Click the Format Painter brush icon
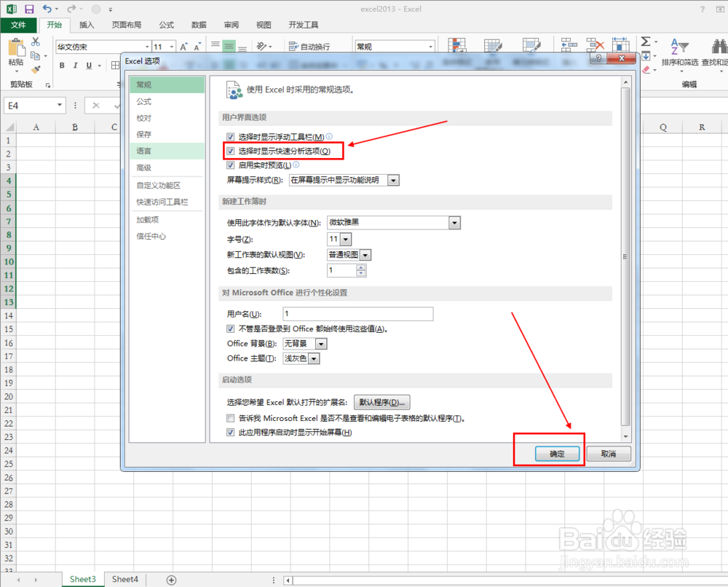Image resolution: width=728 pixels, height=587 pixels. pos(36,70)
